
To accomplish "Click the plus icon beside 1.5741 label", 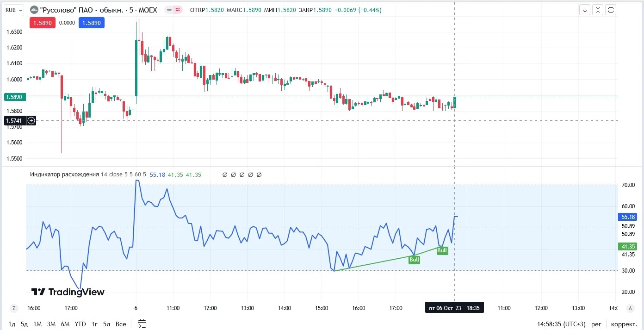I will (31, 120).
